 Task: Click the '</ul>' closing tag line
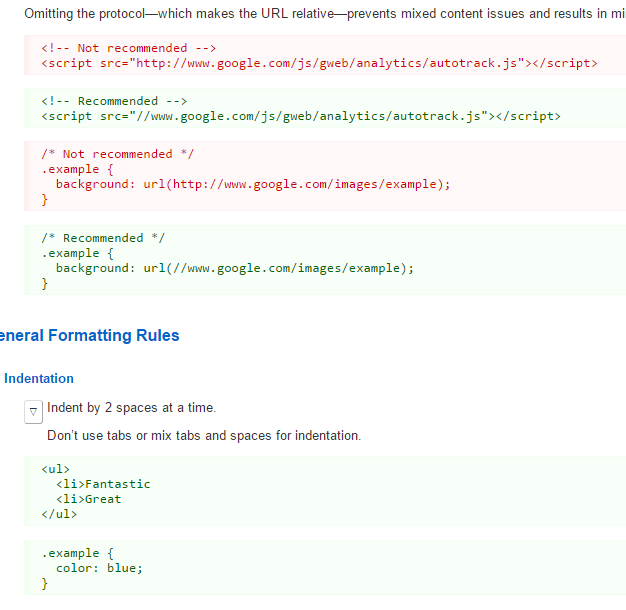coord(59,514)
